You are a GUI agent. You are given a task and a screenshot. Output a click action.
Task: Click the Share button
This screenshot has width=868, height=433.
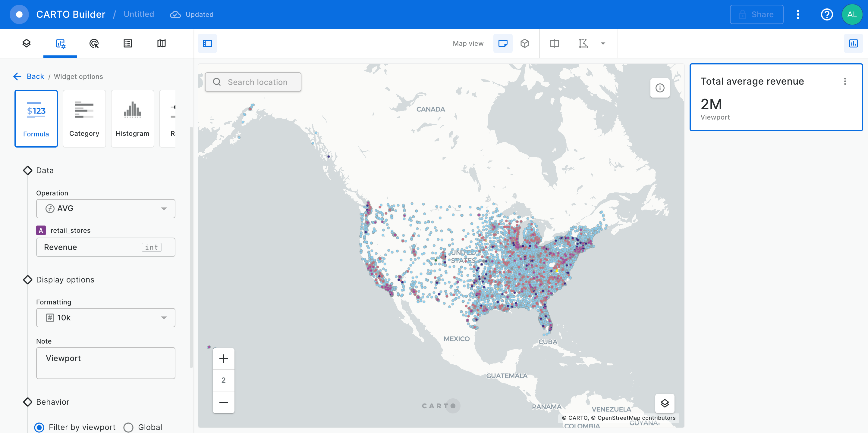[x=756, y=14]
